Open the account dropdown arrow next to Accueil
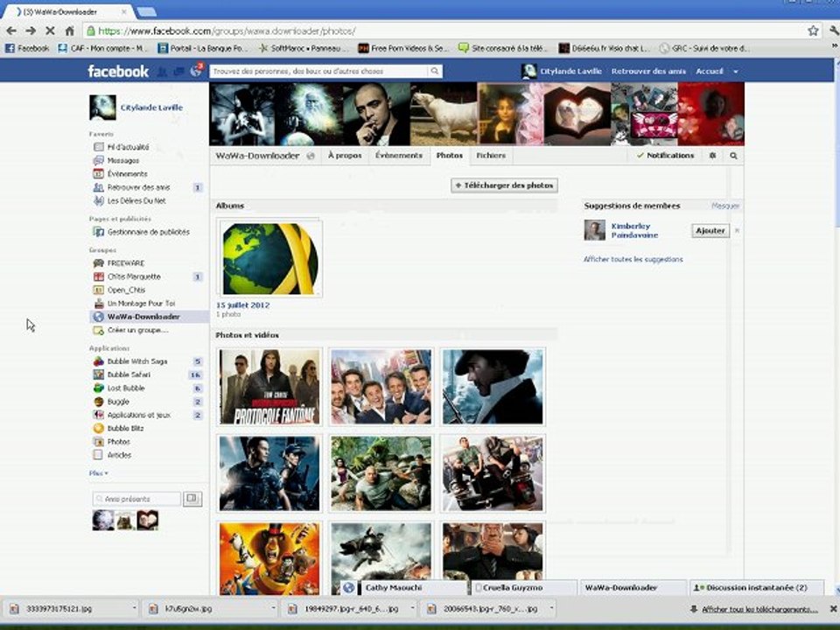The image size is (840, 630). coord(736,71)
